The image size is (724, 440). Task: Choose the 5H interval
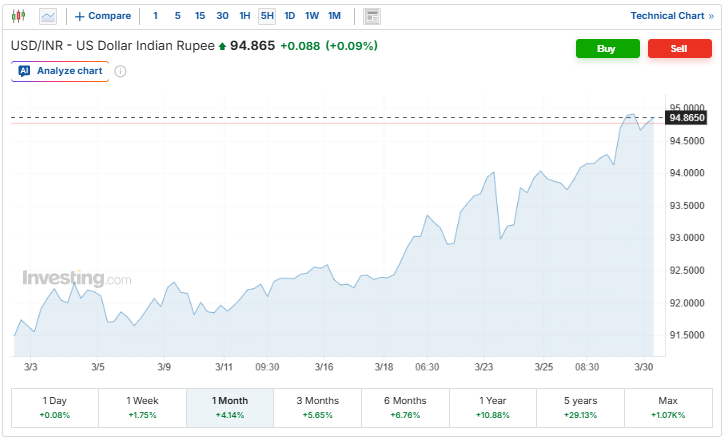pos(267,16)
